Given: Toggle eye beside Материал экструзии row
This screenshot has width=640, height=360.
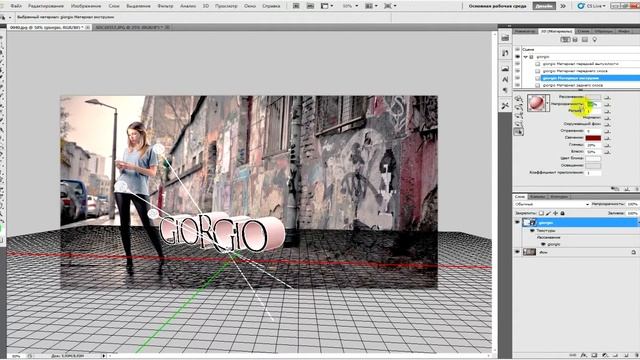Looking at the screenshot, I should (518, 78).
